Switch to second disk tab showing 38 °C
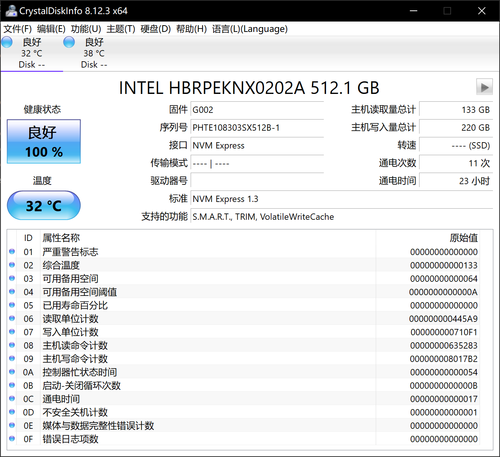 94,53
